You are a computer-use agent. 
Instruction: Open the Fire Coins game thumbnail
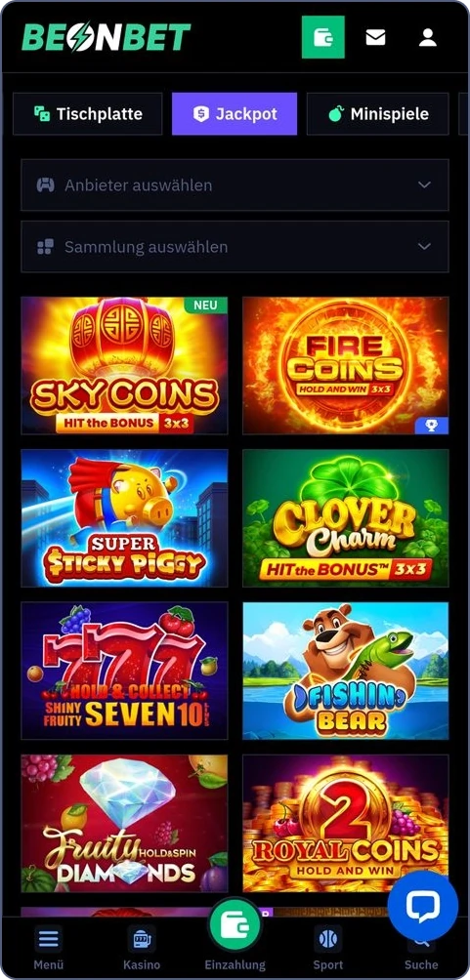[x=346, y=366]
